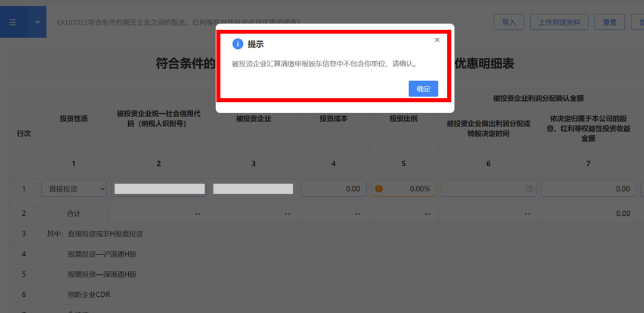The height and width of the screenshot is (313, 644).
Task: Click the 被投资企业 name field in row 1
Action: (253, 189)
